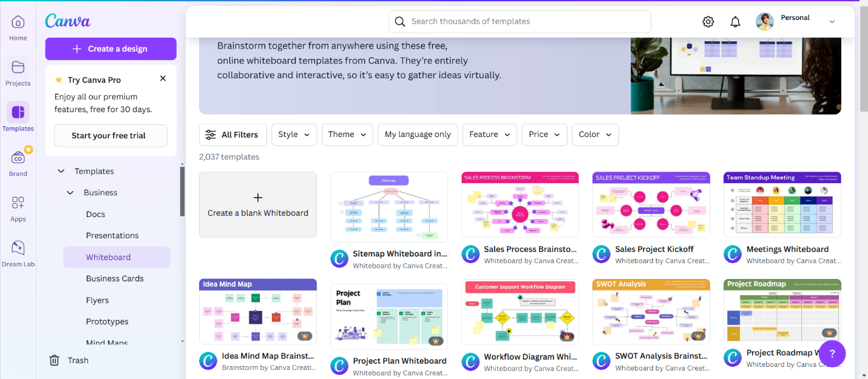868x379 pixels.
Task: Select Business Cards category
Action: point(115,278)
